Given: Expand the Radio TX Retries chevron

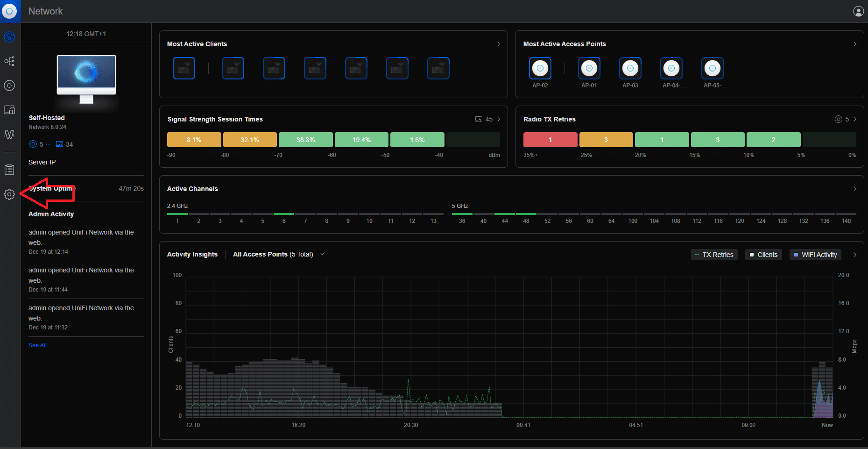Looking at the screenshot, I should click(x=854, y=119).
